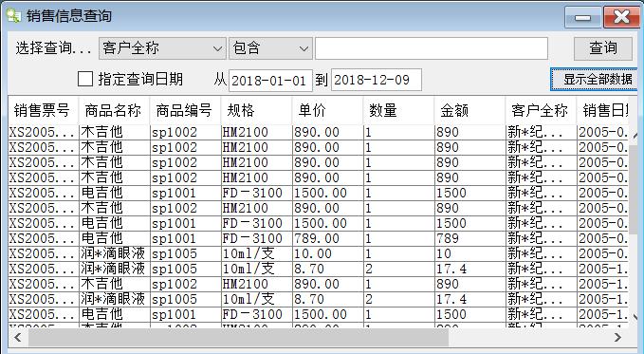Select 电吉他 in the 789.00 row
Viewport: 644px width, 354px height.
click(114, 238)
